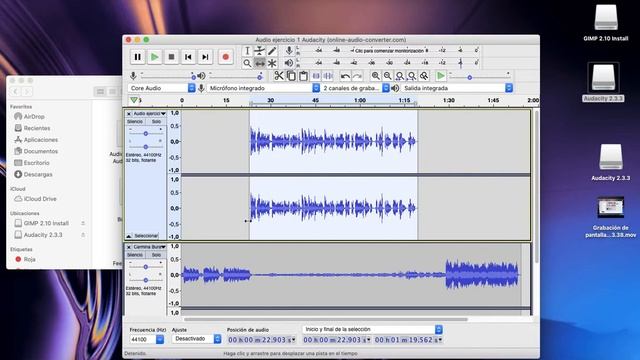Click the Paste clipboard icon
Image resolution: width=640 pixels, height=360 pixels.
pos(303,76)
